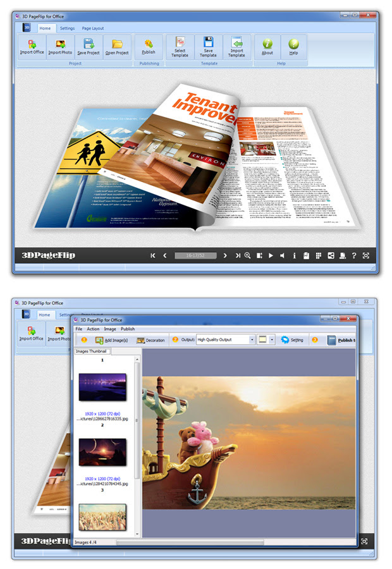Select thumbnail 1 purple city night image
392x569 pixels.
click(102, 387)
